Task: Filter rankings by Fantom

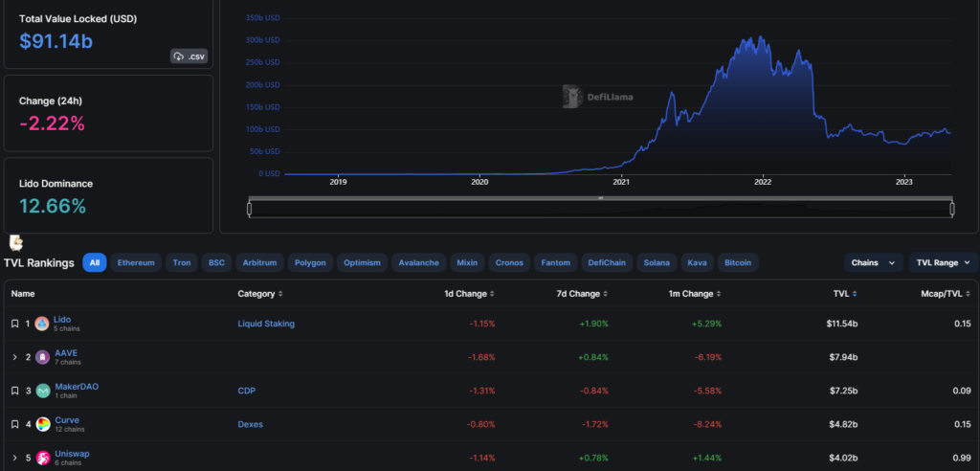Action: pyautogui.click(x=556, y=262)
